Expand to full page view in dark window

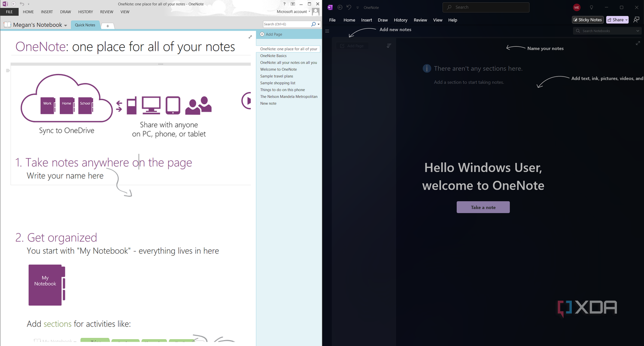click(638, 43)
